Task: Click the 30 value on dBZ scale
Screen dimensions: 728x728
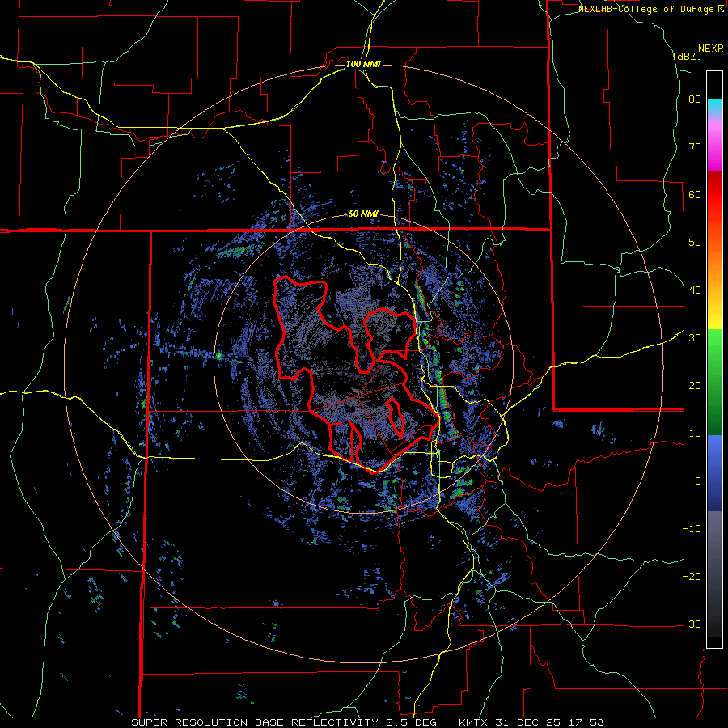Action: [695, 337]
